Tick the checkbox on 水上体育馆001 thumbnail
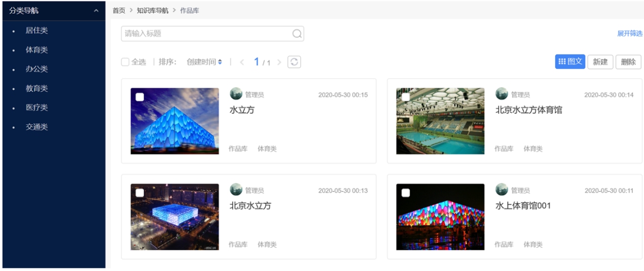Viewport: 644px width, 271px height. tap(406, 193)
